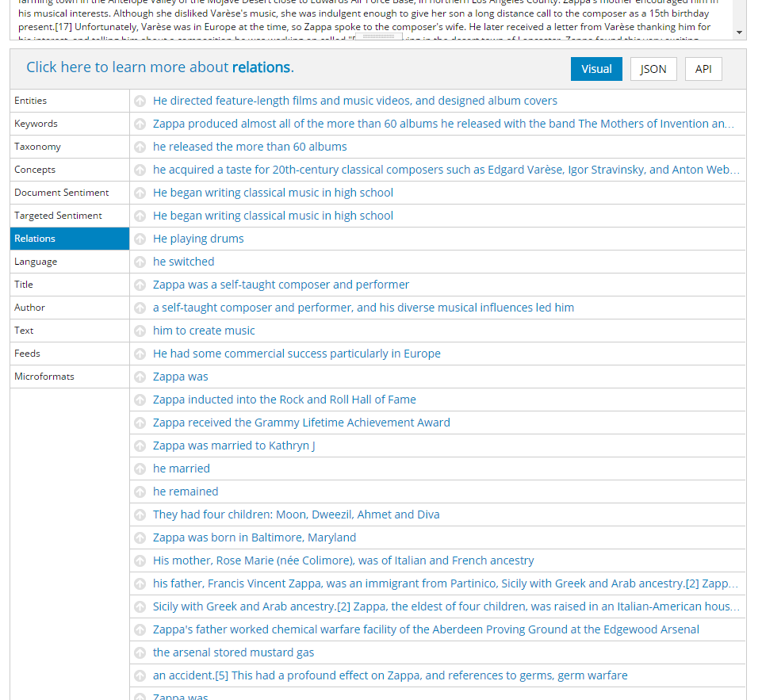Open the API view tab
This screenshot has width=762, height=700.
(703, 69)
